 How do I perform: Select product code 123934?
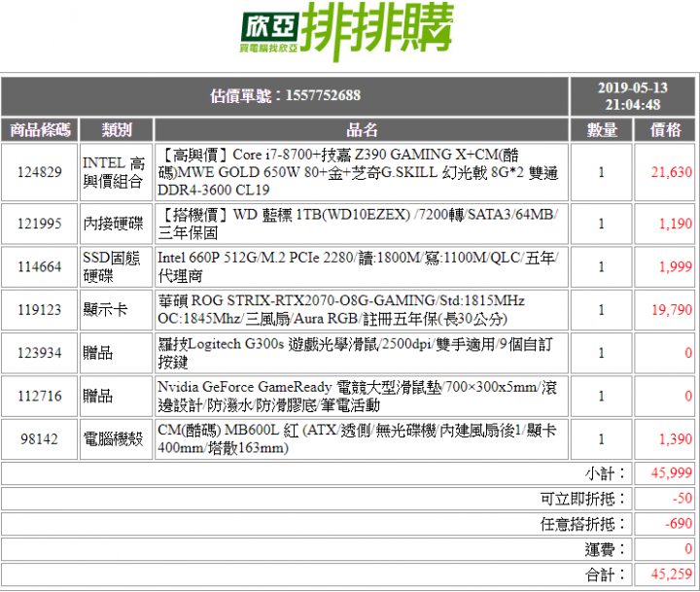(x=39, y=353)
